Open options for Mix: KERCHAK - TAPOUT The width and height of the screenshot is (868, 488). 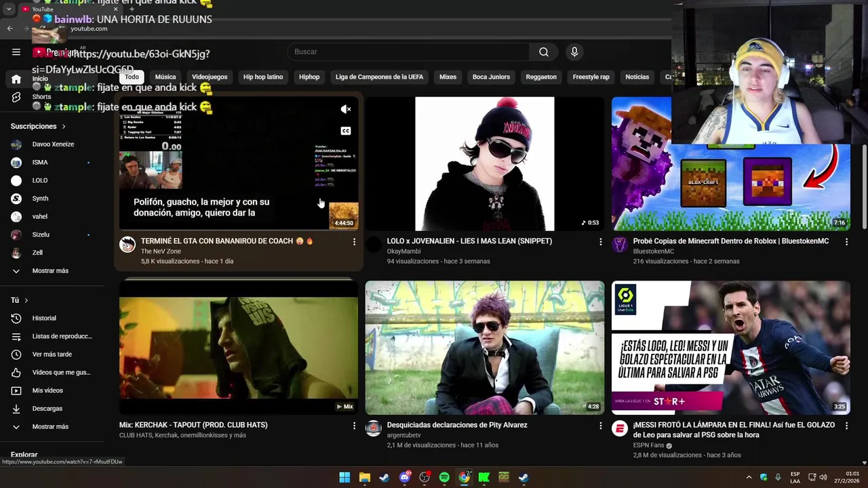click(354, 426)
